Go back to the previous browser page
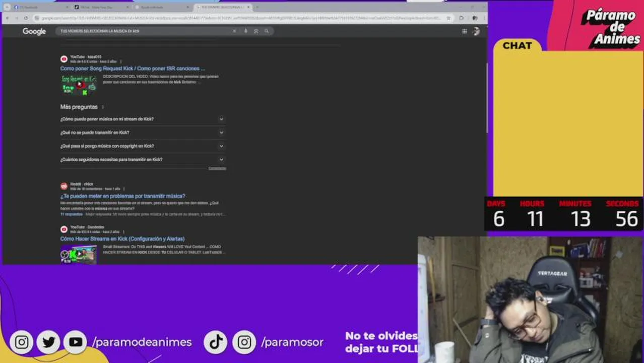 8,18
